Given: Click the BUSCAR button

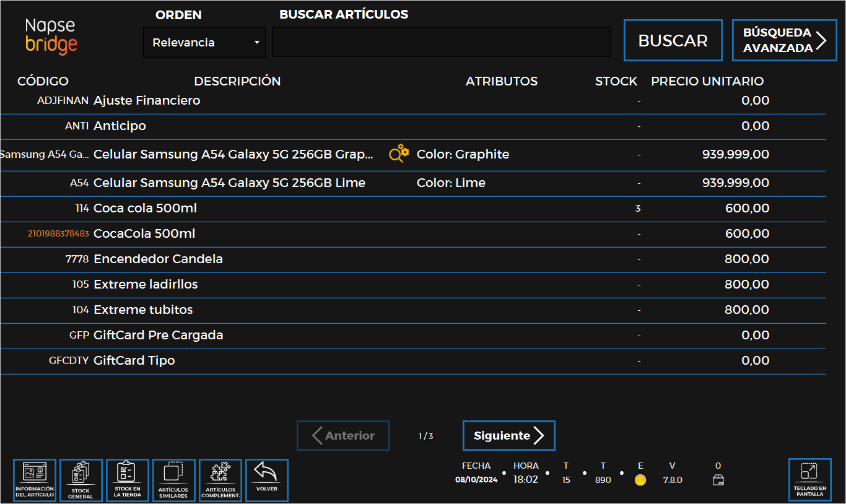Looking at the screenshot, I should (673, 40).
